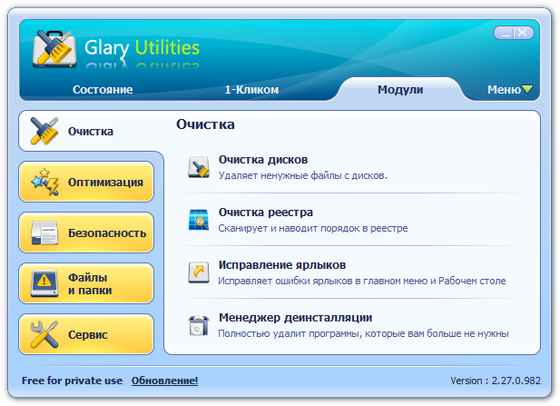The image size is (560, 406).
Task: Launch Исправление ярлыков module
Action: coord(282,265)
